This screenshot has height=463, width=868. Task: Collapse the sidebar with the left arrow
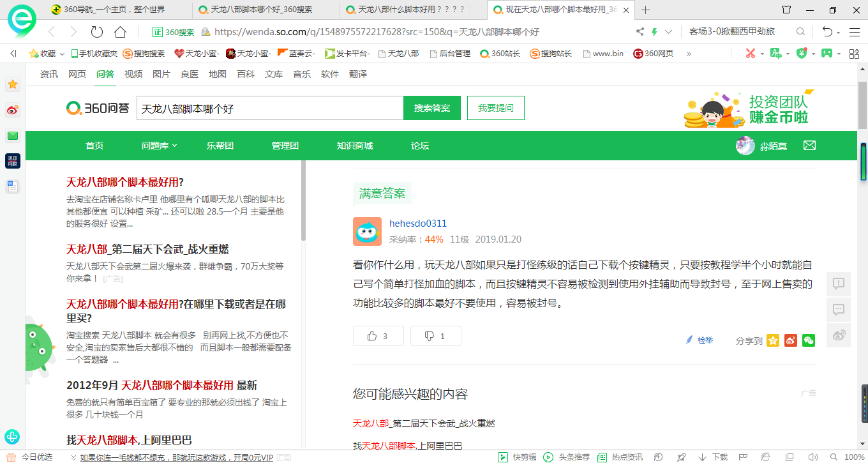13,54
